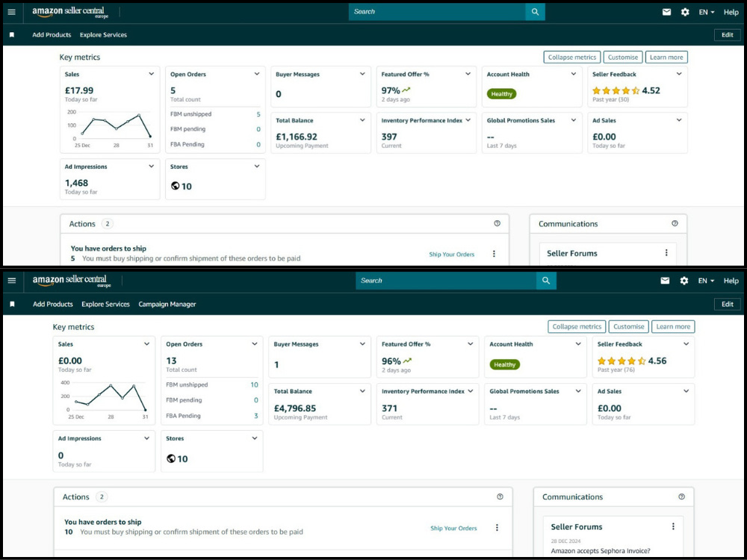
Task: Expand the Featured Offer % card showing 97%
Action: (468, 74)
